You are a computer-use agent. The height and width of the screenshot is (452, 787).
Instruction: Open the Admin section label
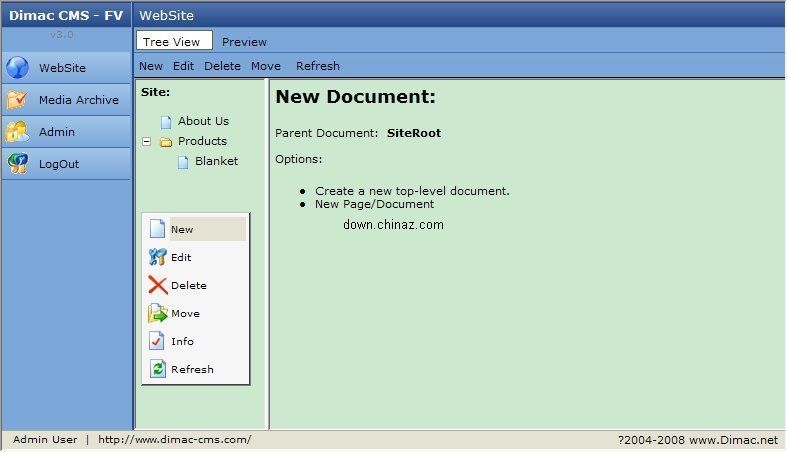tap(57, 132)
